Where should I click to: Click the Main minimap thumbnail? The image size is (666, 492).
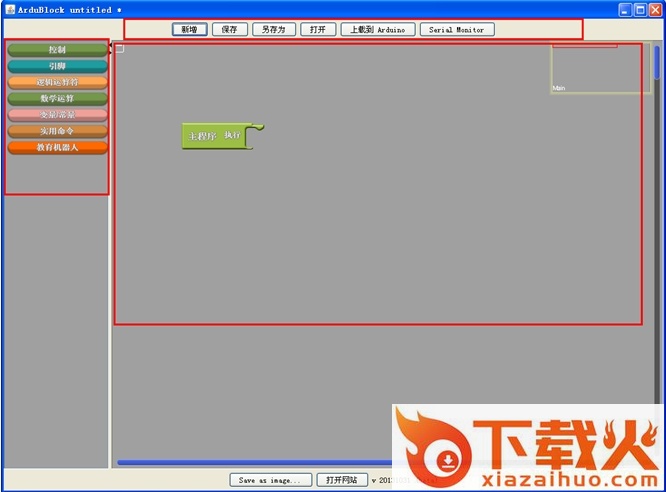pyautogui.click(x=601, y=68)
